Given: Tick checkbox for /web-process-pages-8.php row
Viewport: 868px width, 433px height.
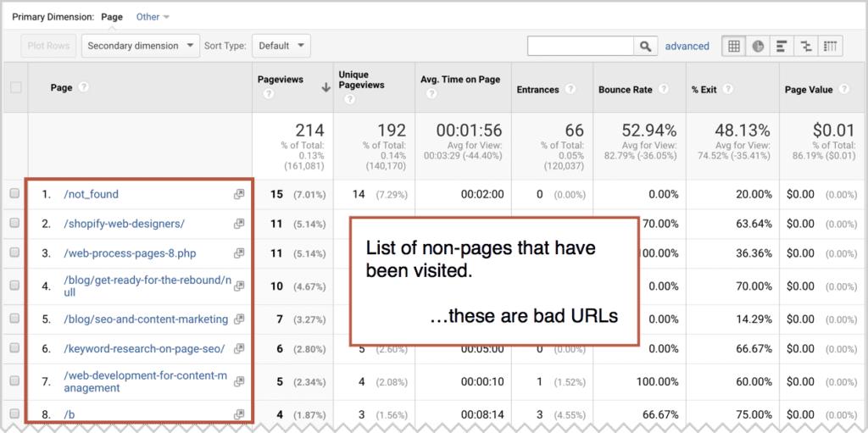Looking at the screenshot, I should pos(14,252).
